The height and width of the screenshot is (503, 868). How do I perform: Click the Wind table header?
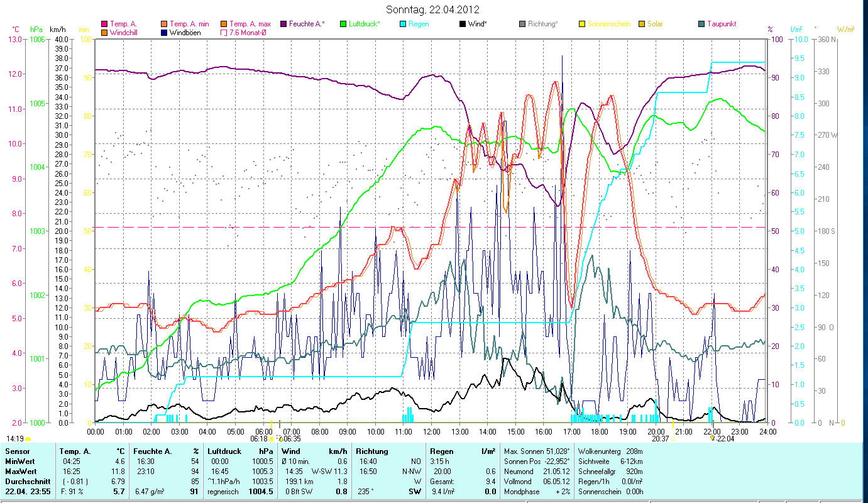[292, 451]
